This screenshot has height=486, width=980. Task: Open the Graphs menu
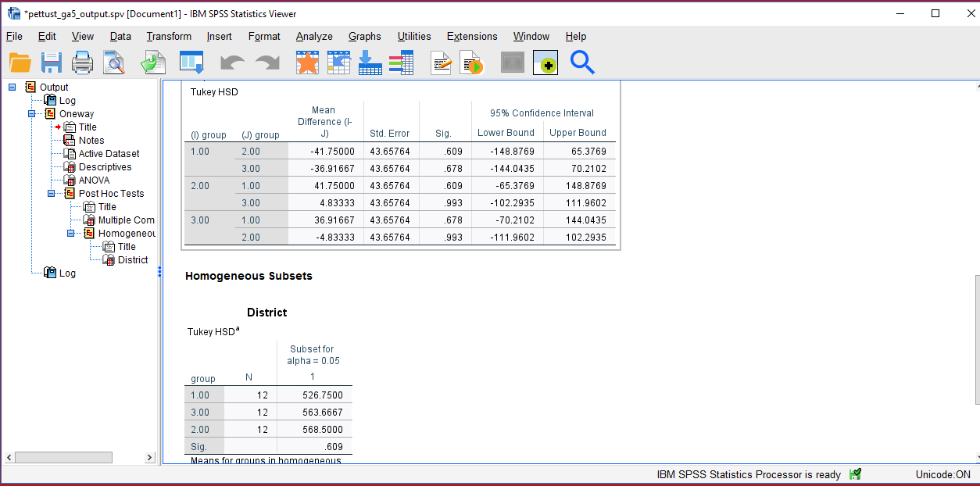pyautogui.click(x=364, y=36)
